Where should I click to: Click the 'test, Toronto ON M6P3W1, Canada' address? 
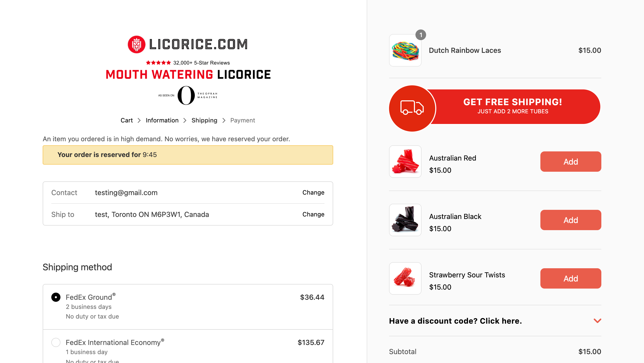152,215
